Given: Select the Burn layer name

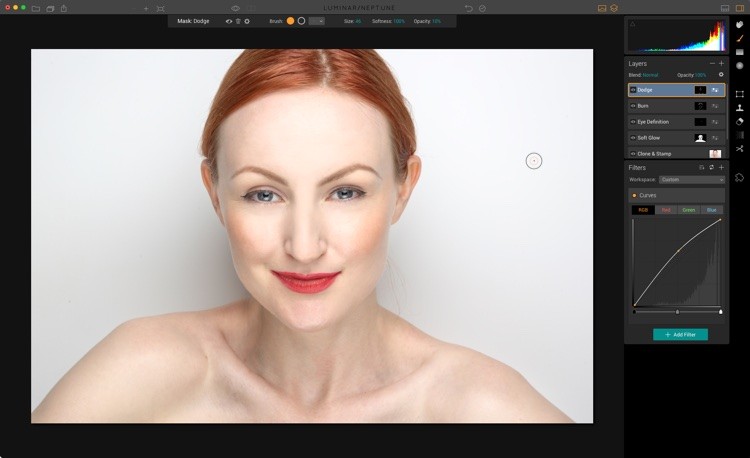Looking at the screenshot, I should [x=643, y=106].
